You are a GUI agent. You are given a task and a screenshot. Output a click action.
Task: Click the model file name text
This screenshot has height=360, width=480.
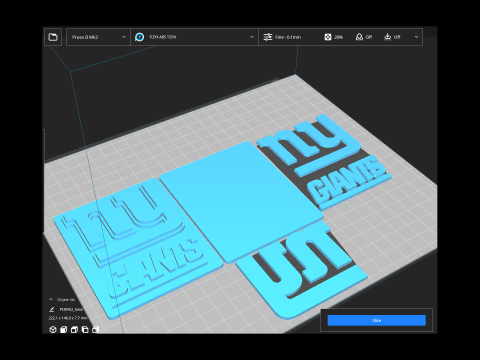point(71,310)
